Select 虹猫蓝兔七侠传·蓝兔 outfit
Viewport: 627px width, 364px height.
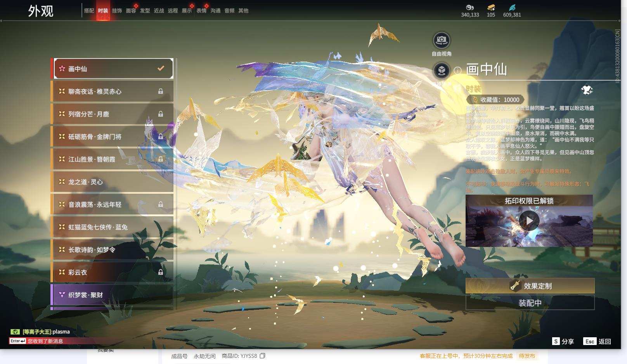coord(113,227)
